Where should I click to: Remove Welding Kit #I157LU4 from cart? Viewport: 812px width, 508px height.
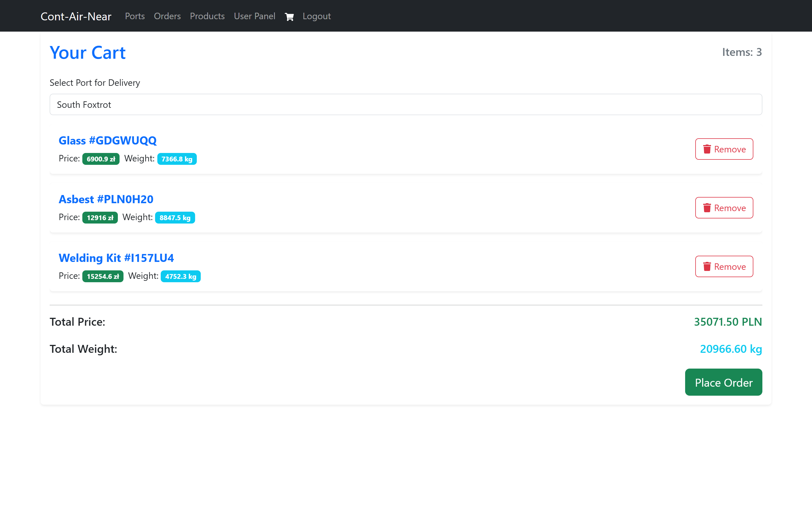pos(724,266)
